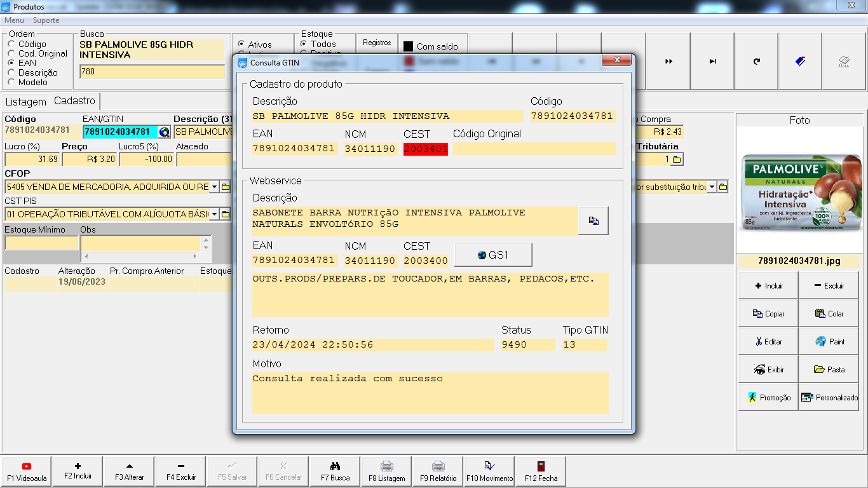The image size is (868, 488).
Task: Click Alteração date 19/06/2023
Action: click(x=82, y=281)
